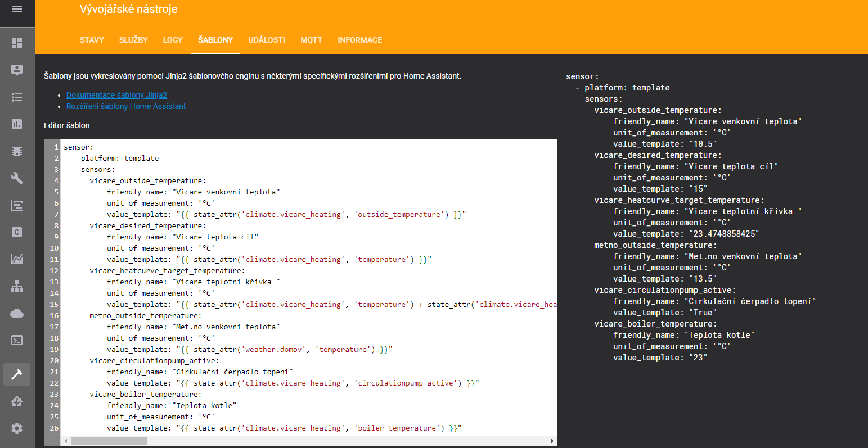
Task: Click 'Met.no venkovní teplota' in result pane
Action: (743, 256)
